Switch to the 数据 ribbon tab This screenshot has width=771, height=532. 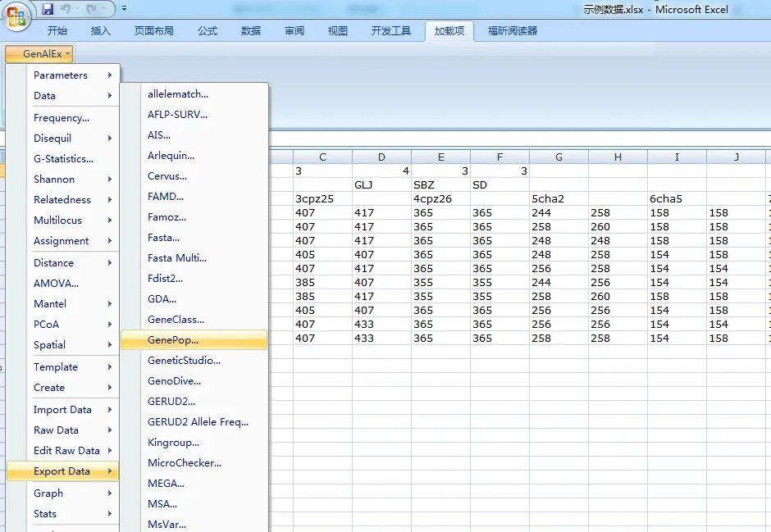tap(249, 30)
